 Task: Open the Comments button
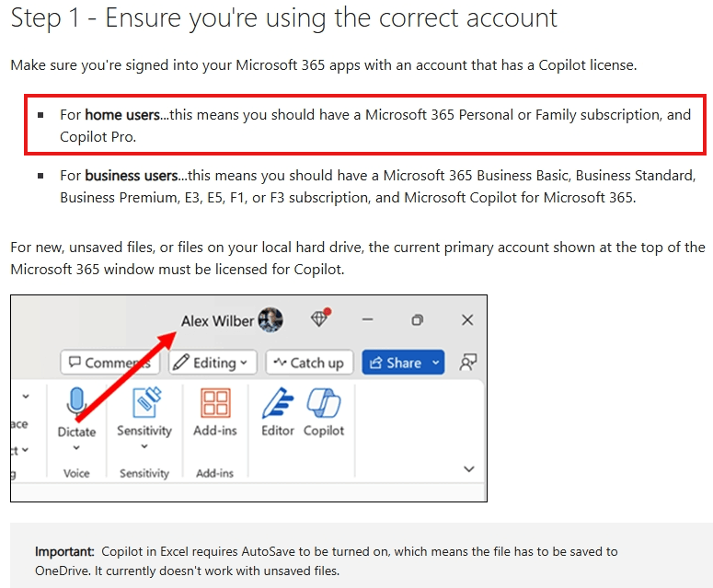[110, 363]
